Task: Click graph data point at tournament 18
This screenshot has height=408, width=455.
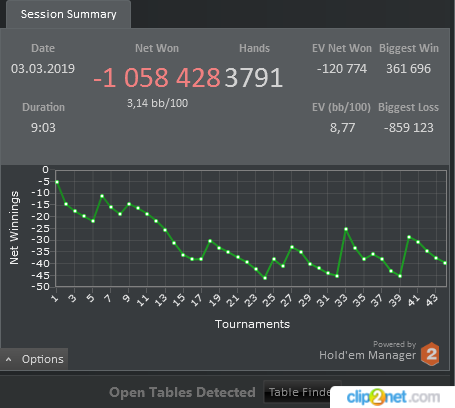Action: (210, 241)
